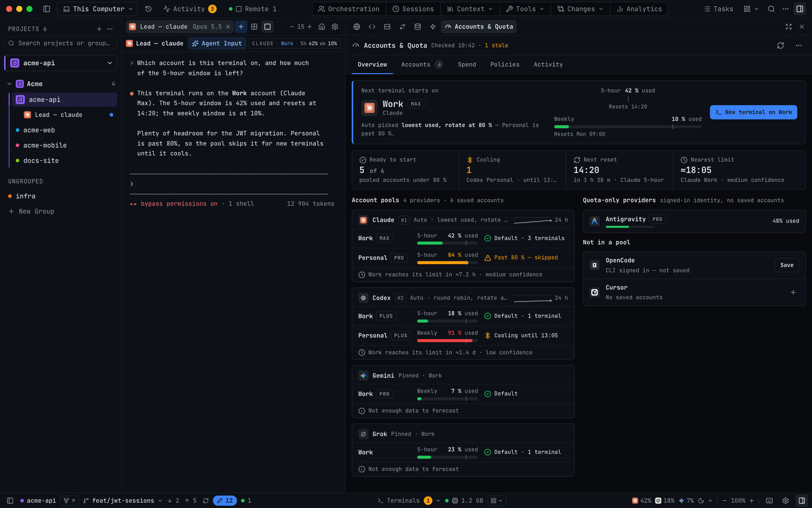Switch terminal area to grid layout
The width and height of the screenshot is (812, 508).
pos(254,27)
